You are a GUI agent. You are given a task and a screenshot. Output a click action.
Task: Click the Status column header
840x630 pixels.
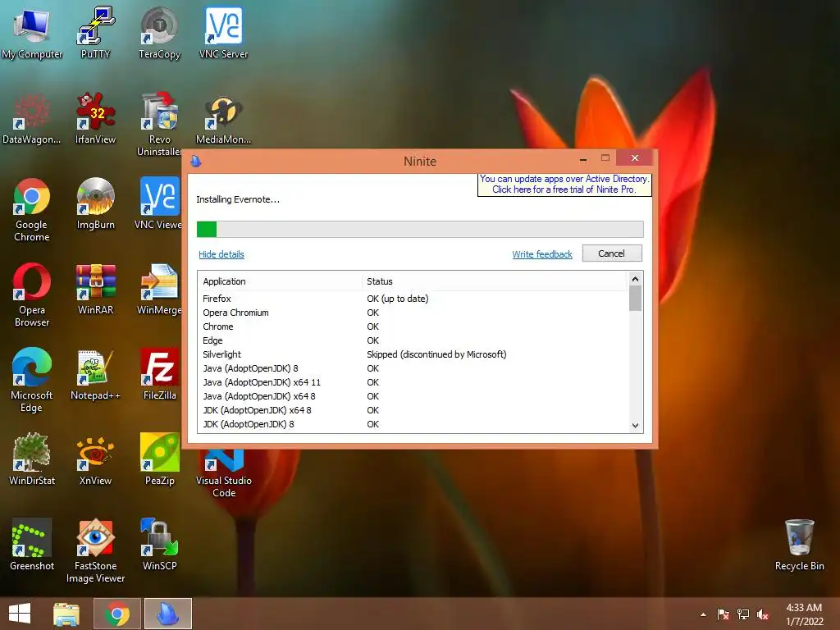coord(494,281)
